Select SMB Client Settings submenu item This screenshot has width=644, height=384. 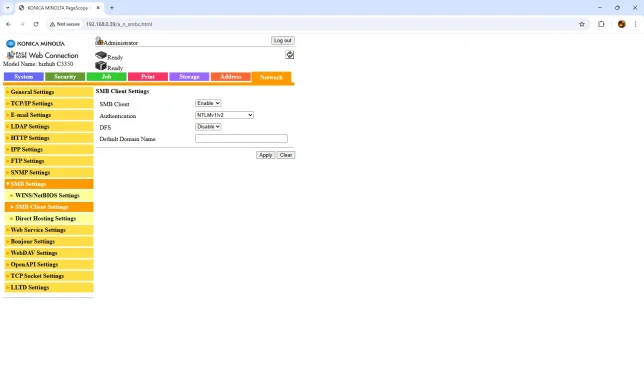pos(49,207)
